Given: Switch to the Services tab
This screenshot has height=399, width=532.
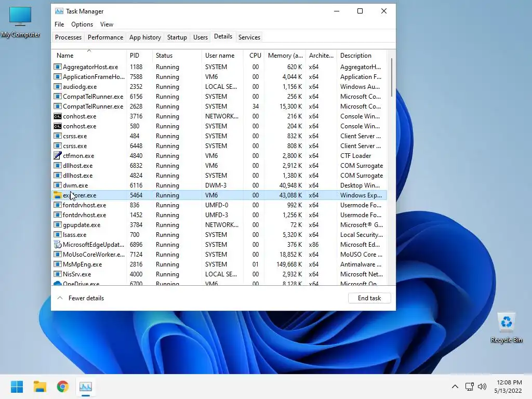Looking at the screenshot, I should pos(249,37).
